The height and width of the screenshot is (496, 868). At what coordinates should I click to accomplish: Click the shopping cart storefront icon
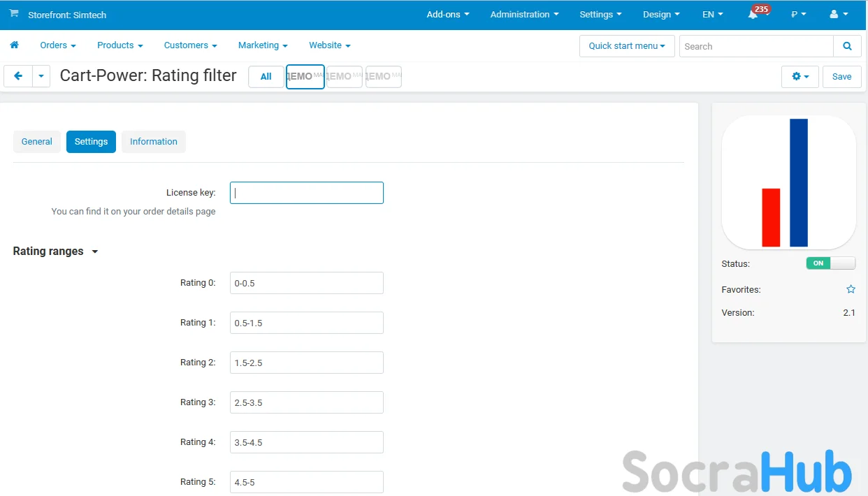(x=14, y=14)
